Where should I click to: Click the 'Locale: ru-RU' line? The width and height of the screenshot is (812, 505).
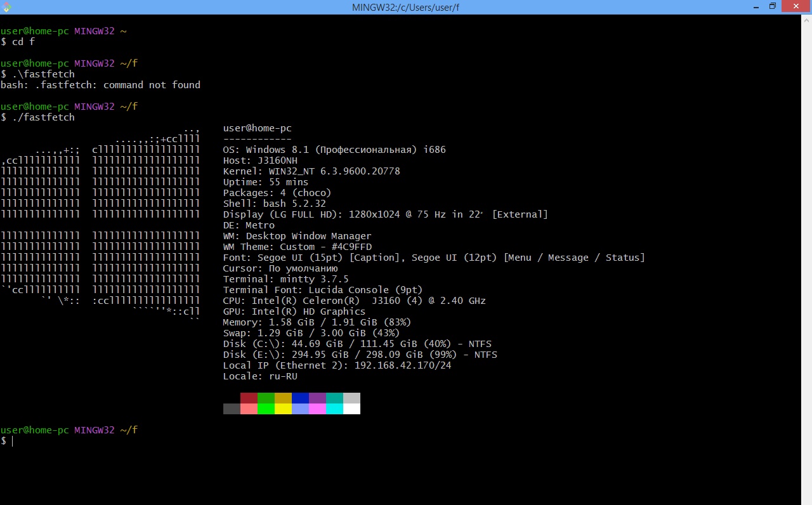[x=260, y=376]
